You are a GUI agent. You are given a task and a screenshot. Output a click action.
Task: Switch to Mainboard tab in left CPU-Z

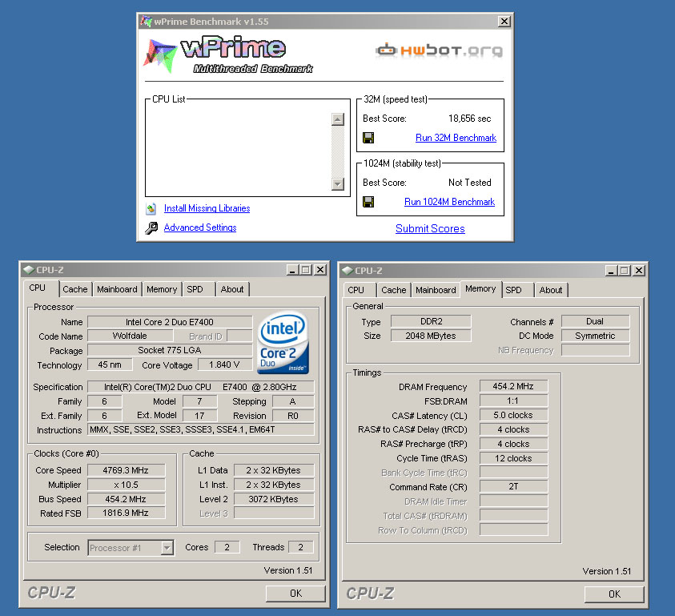117,289
